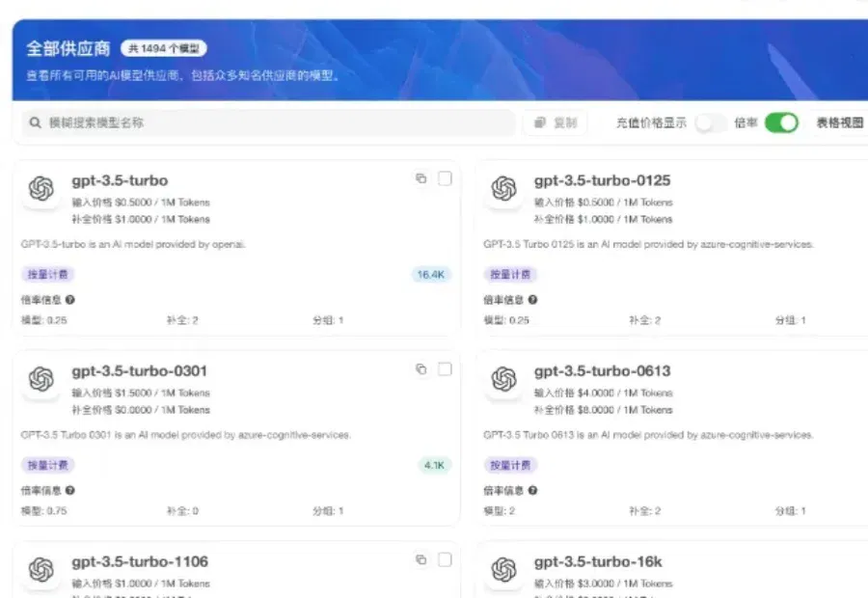The height and width of the screenshot is (598, 868).
Task: Toggle the 充值价格显示 switch
Action: click(711, 122)
